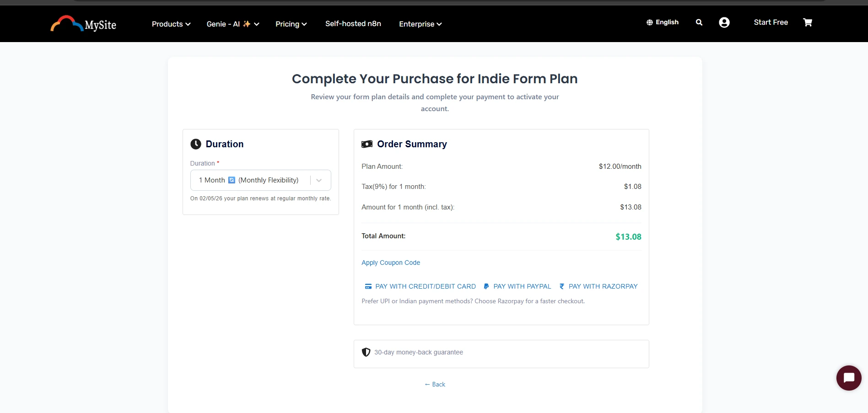Expand the Genie - AI menu
868x413 pixels.
[x=232, y=24]
